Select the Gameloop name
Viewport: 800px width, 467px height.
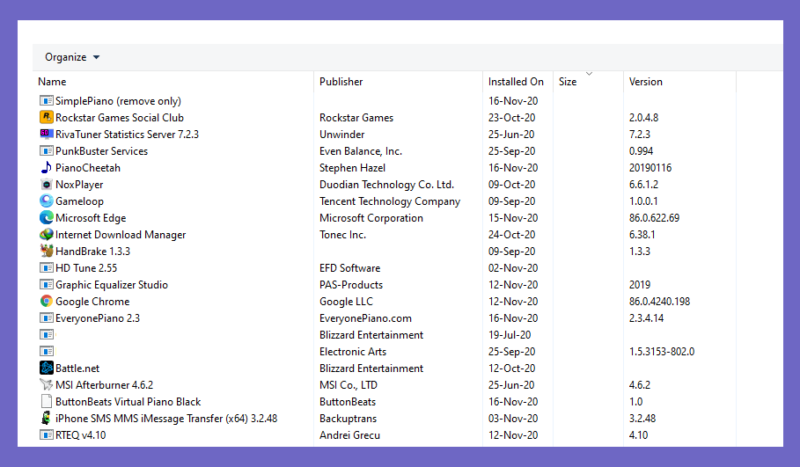click(79, 201)
